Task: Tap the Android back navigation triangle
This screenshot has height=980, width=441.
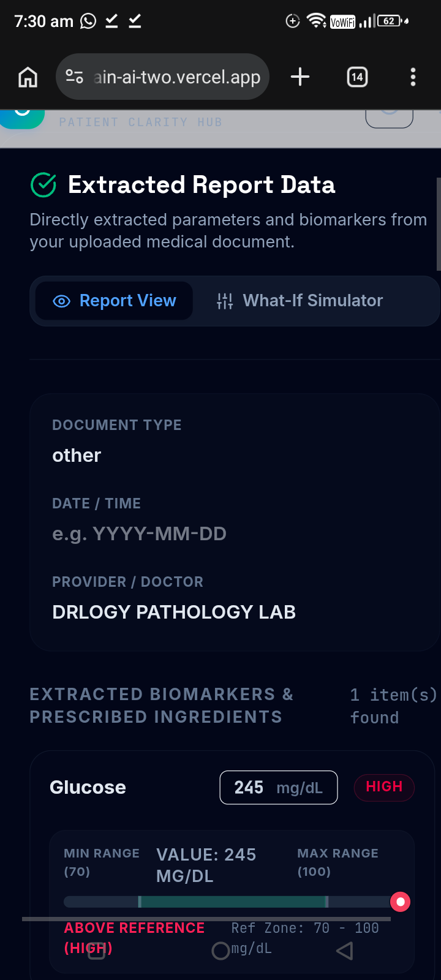Action: tap(345, 951)
